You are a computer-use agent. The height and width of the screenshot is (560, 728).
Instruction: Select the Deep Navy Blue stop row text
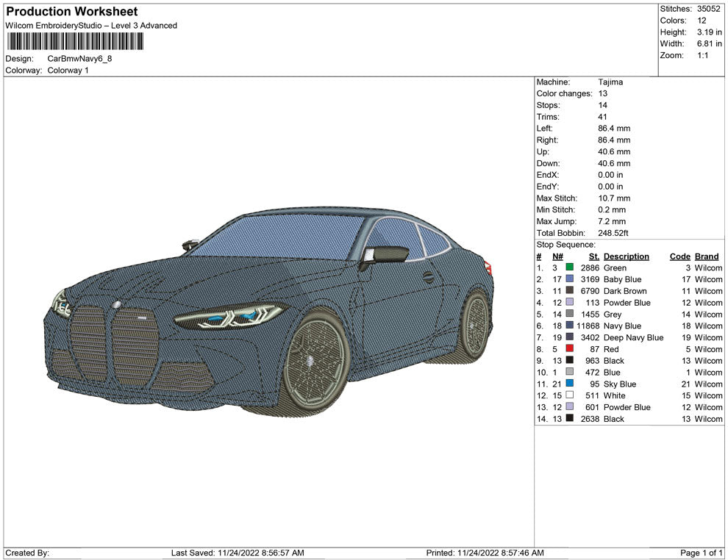click(632, 337)
